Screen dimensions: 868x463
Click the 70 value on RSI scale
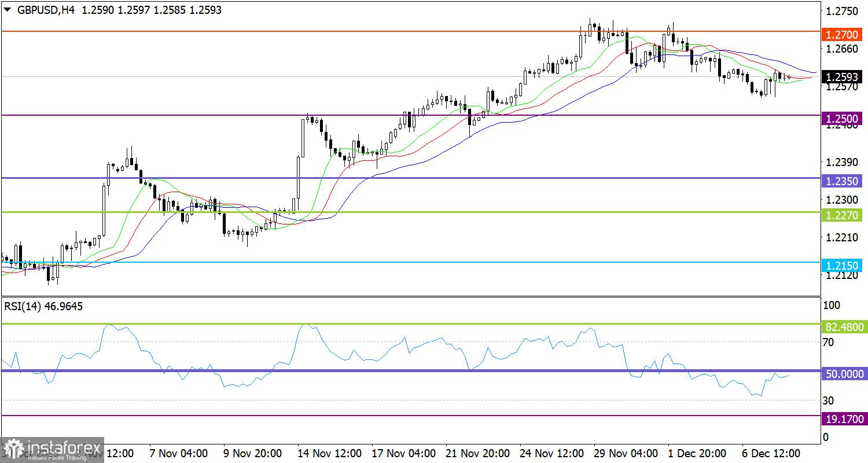pyautogui.click(x=829, y=342)
